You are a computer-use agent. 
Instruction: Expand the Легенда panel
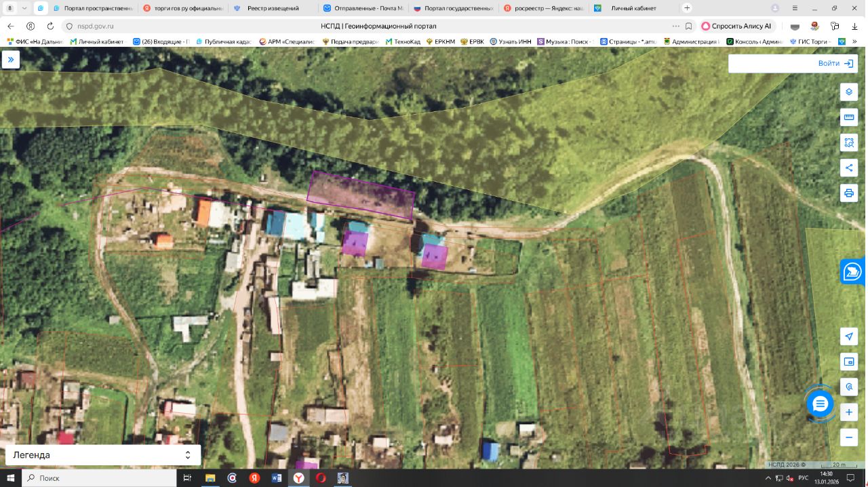tap(103, 455)
